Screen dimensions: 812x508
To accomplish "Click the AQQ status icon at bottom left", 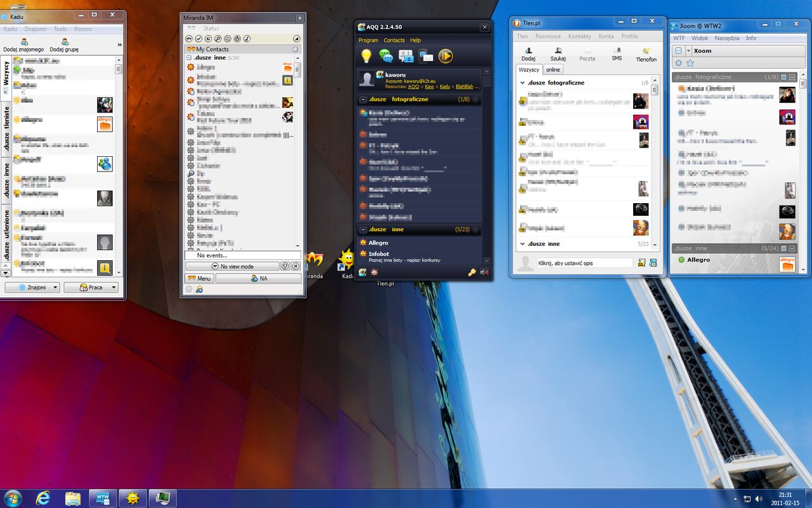I will click(x=362, y=272).
